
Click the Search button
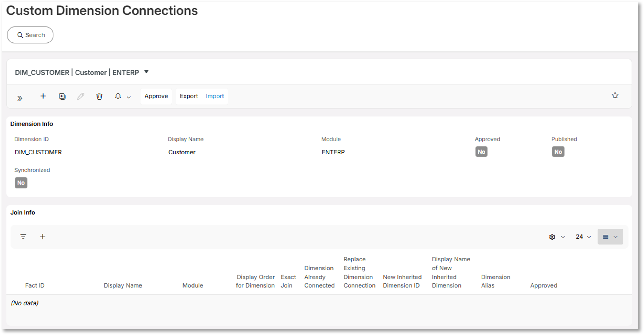tap(30, 35)
